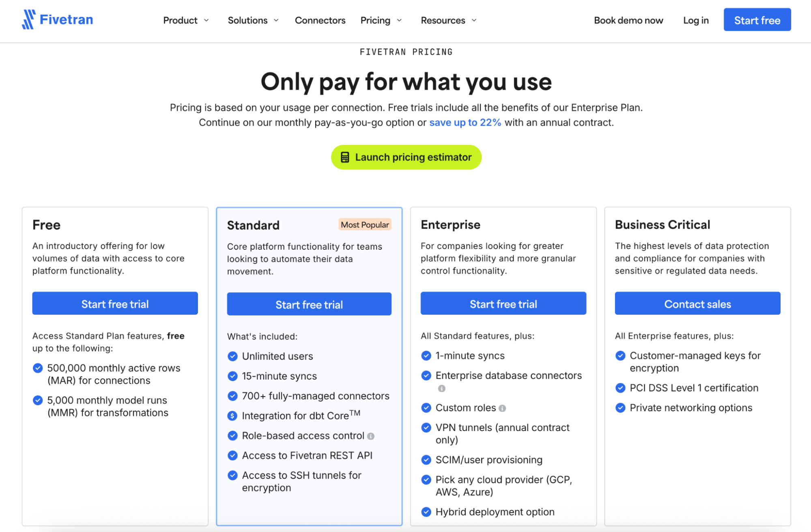Screen dimensions: 811x532
Task: Click info icon under Enterprise database connectors
Action: click(442, 388)
